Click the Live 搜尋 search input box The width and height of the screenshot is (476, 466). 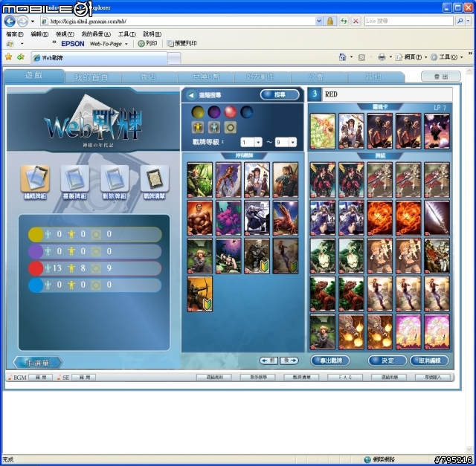click(x=409, y=21)
